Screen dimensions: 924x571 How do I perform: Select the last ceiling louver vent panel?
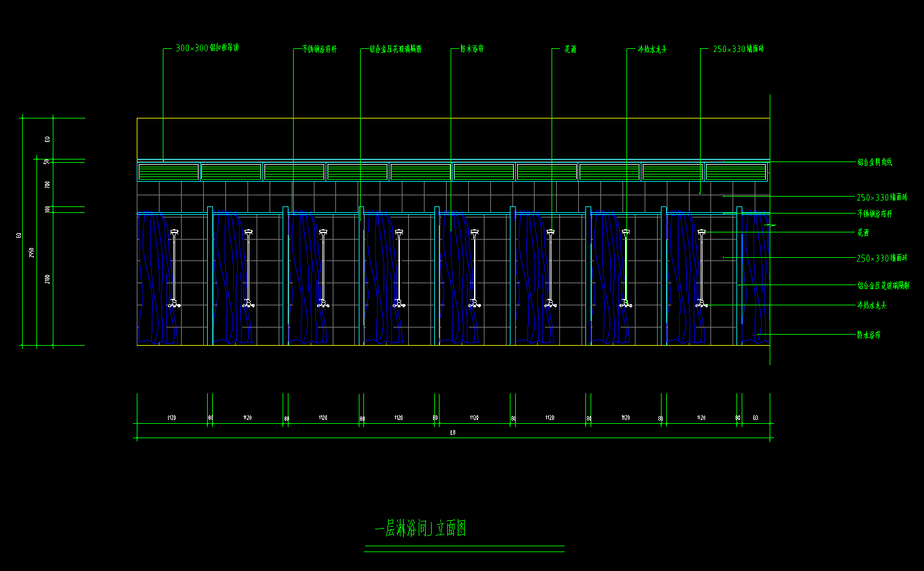[736, 172]
